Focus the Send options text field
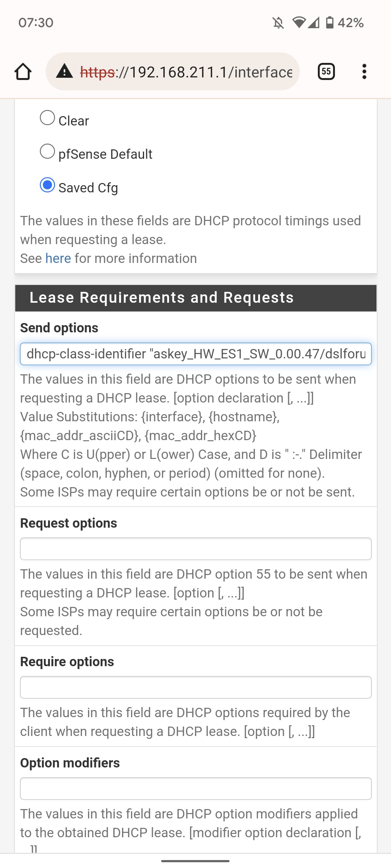The width and height of the screenshot is (391, 868). point(196,354)
